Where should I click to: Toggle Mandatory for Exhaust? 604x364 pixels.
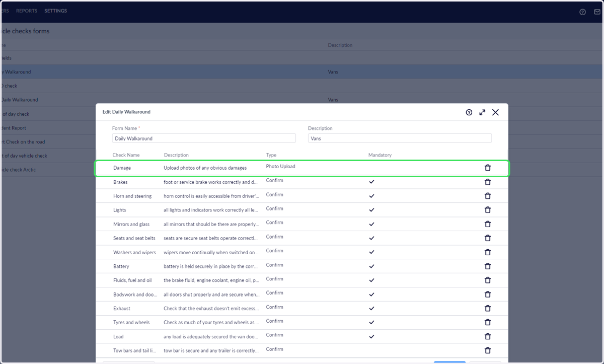pyautogui.click(x=371, y=308)
